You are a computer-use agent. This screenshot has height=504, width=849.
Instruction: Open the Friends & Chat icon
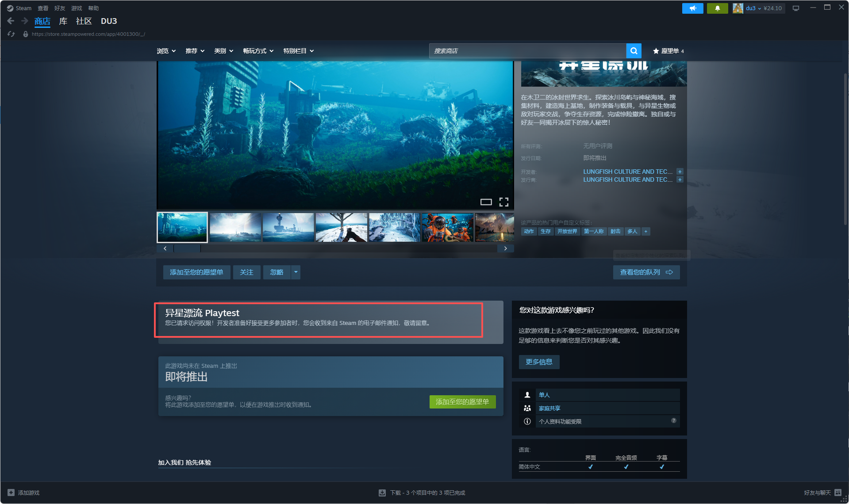click(838, 493)
